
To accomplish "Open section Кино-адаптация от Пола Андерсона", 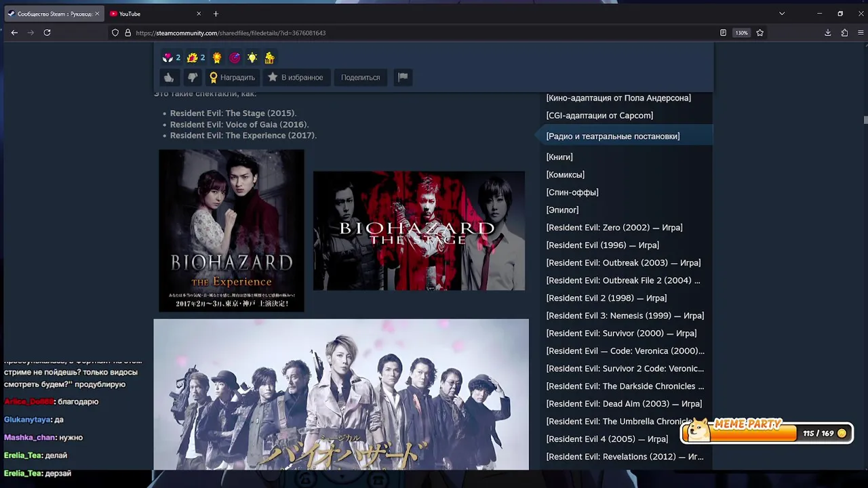I will (x=618, y=98).
